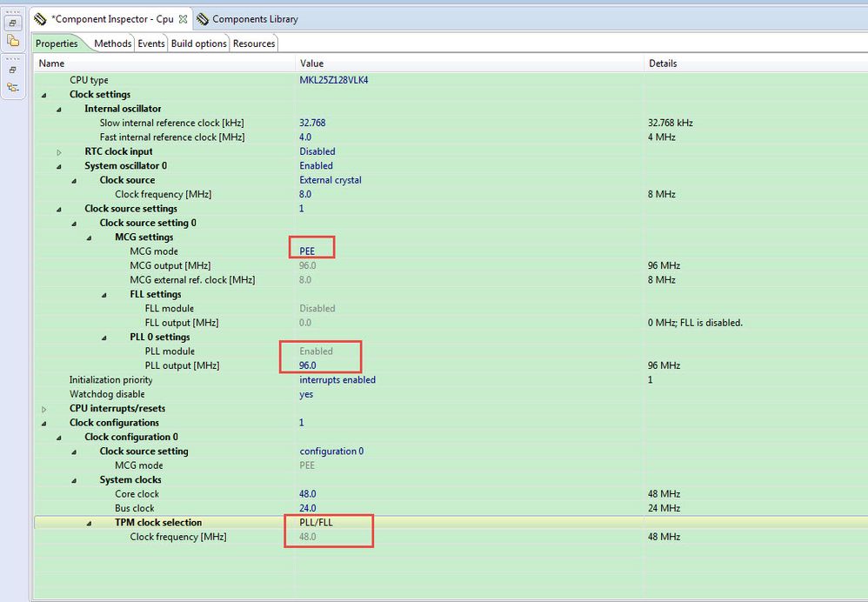Collapse the TPM clock selection group

pyautogui.click(x=89, y=524)
